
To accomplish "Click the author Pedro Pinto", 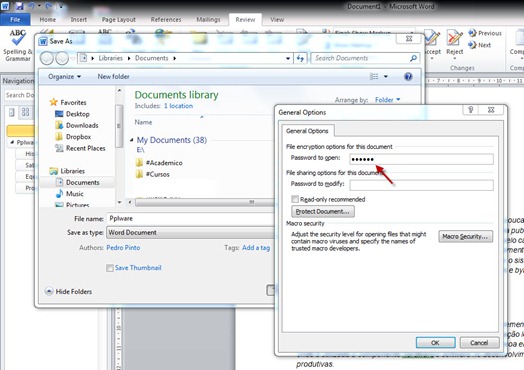I will 123,248.
